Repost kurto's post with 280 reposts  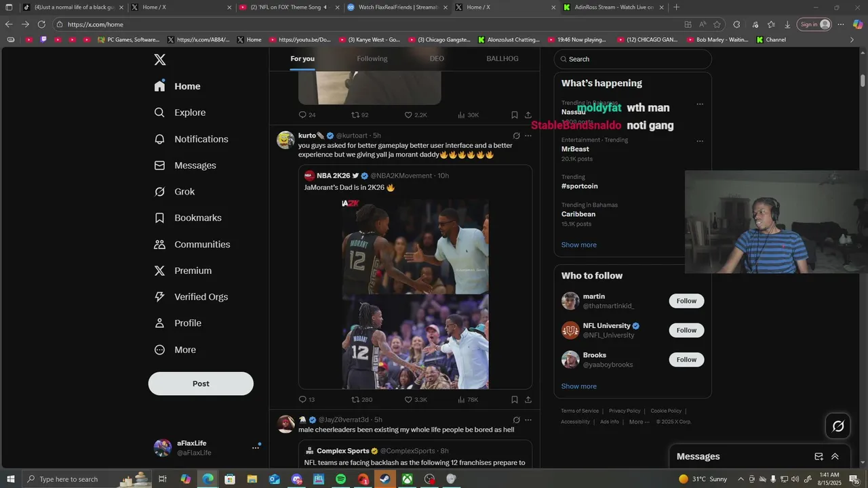(x=361, y=400)
